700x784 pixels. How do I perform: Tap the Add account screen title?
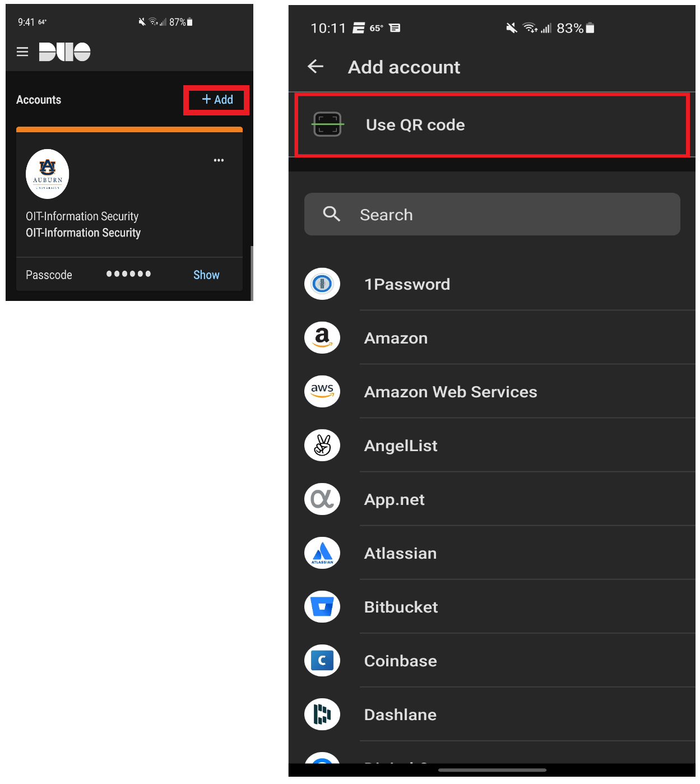(404, 67)
